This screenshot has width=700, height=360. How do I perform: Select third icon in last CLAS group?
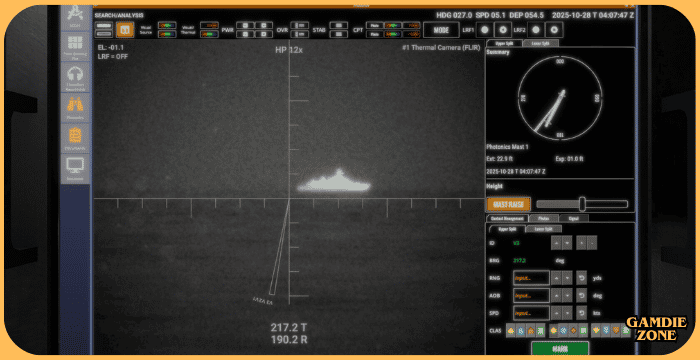[x=616, y=331]
